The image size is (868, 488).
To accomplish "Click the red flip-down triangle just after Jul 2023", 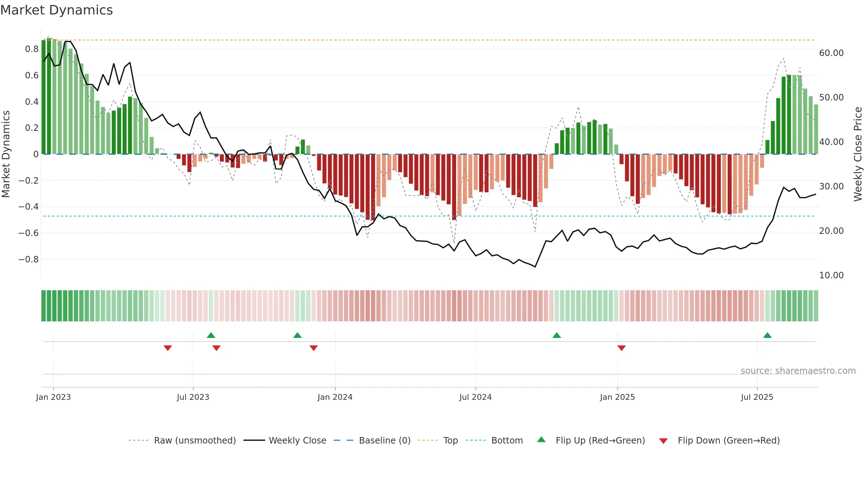I will point(216,348).
